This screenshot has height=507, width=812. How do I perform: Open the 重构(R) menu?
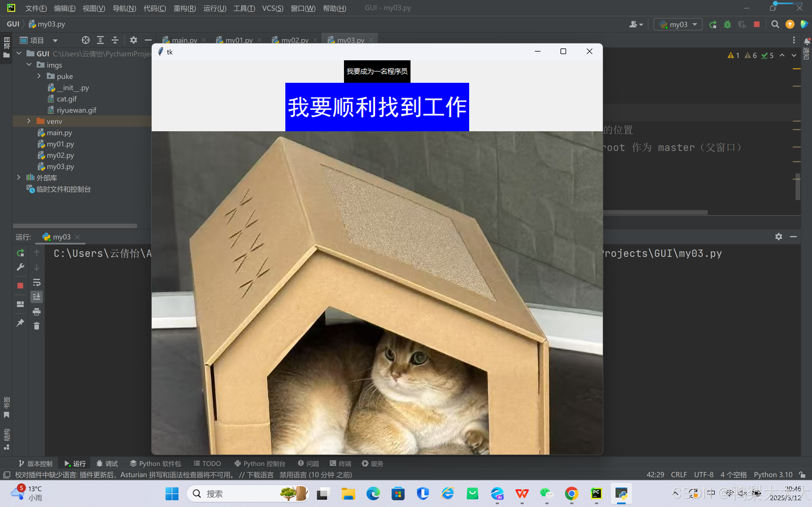tap(184, 8)
